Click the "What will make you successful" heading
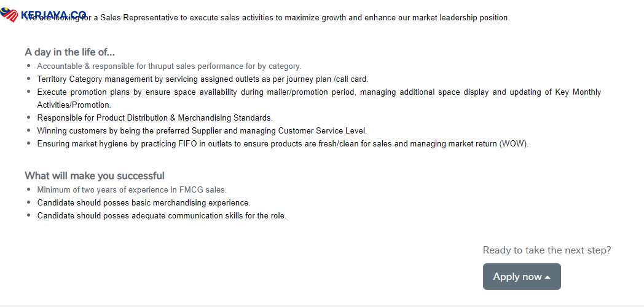This screenshot has width=644, height=307. click(x=95, y=176)
